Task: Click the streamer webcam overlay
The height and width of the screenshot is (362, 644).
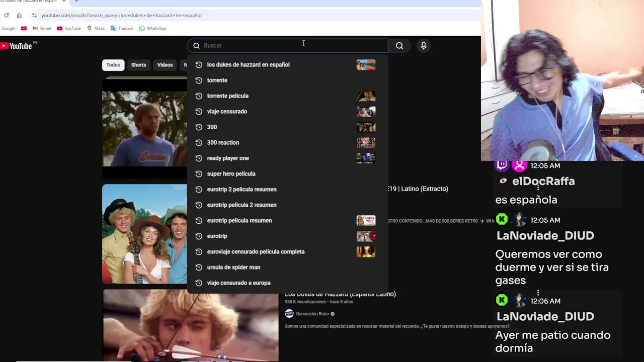Action: tap(562, 80)
